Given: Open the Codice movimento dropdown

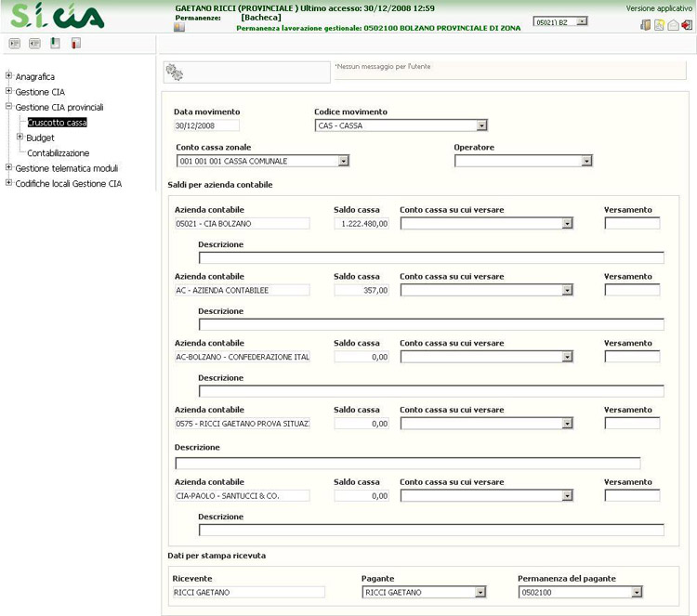Looking at the screenshot, I should coord(401,125).
